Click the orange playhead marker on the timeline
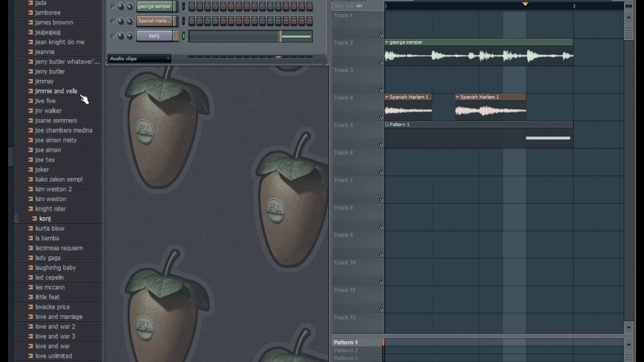 (x=525, y=4)
